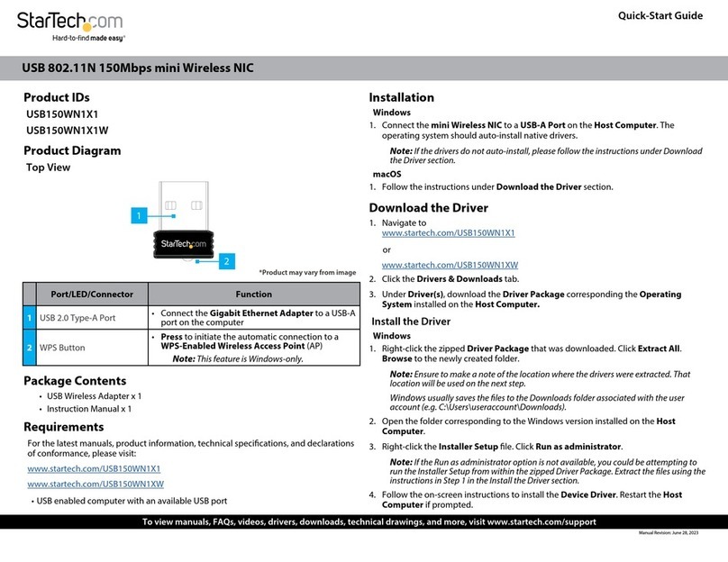
Task: Select "USB enabled computer with an available USB port"
Action: coord(132,501)
